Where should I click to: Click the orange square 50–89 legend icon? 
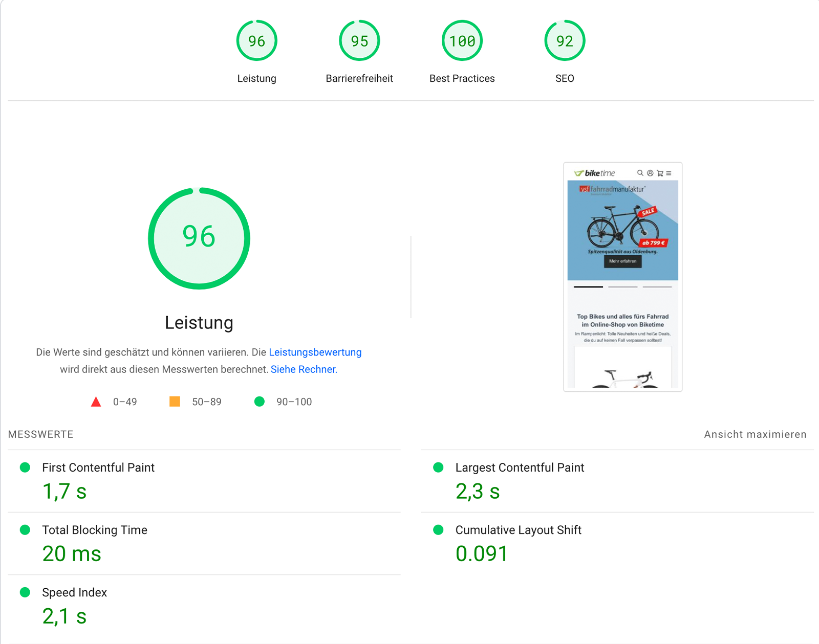175,402
